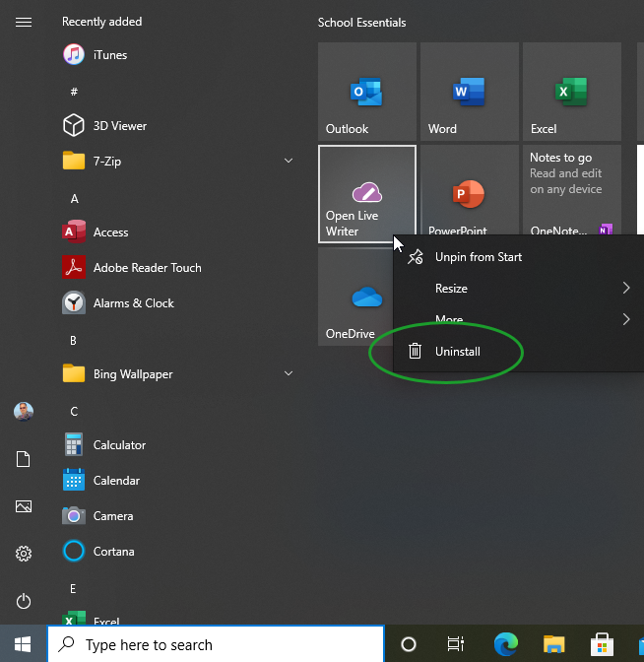
Task: Click the taskbar search box
Action: tap(217, 645)
